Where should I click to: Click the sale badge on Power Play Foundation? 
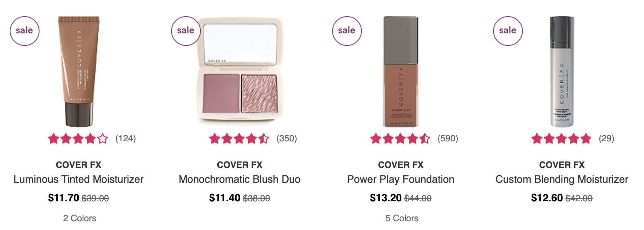[x=347, y=31]
